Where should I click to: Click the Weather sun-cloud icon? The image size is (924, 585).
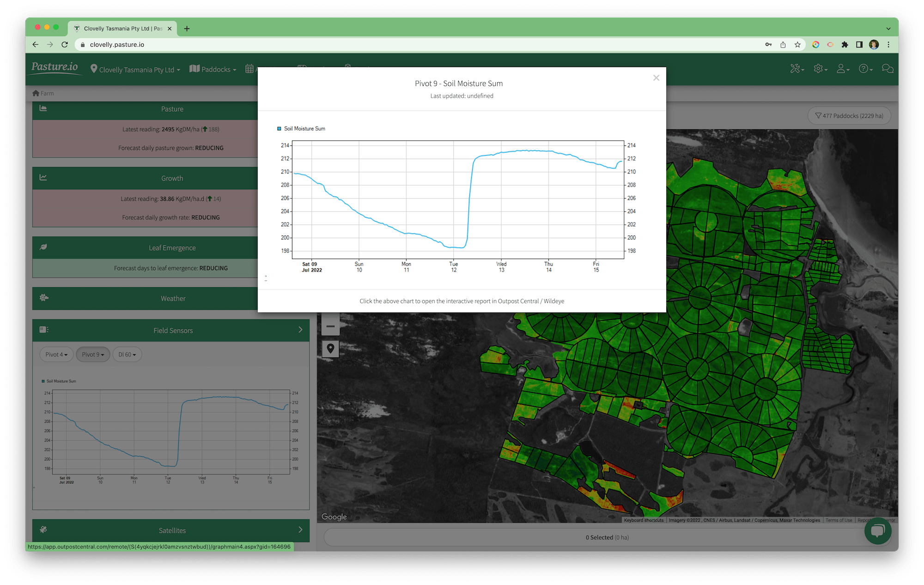pos(44,298)
